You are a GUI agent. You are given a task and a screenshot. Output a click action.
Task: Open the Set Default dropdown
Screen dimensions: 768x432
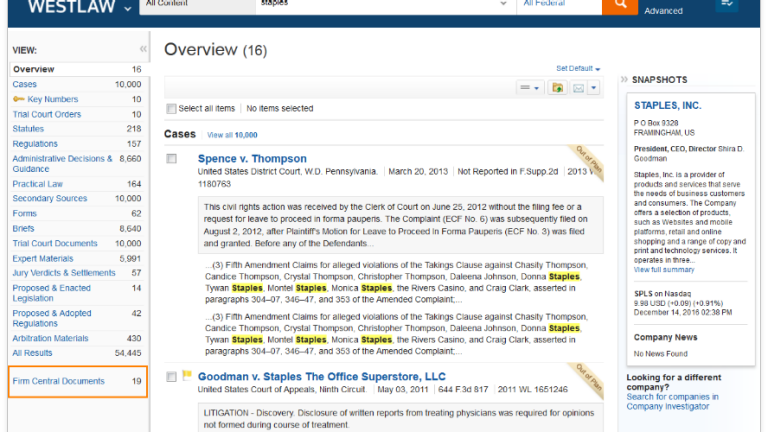coord(579,69)
